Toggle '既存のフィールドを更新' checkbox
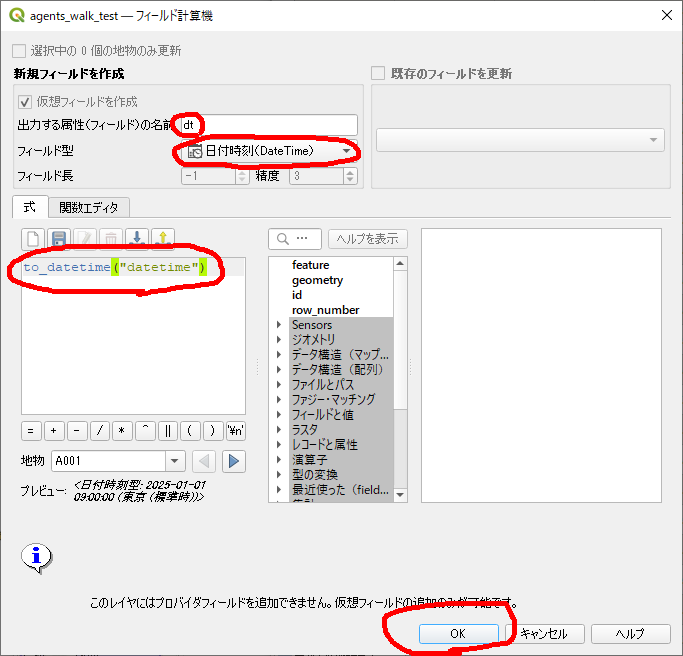Viewport: 683px width, 656px height. click(379, 74)
